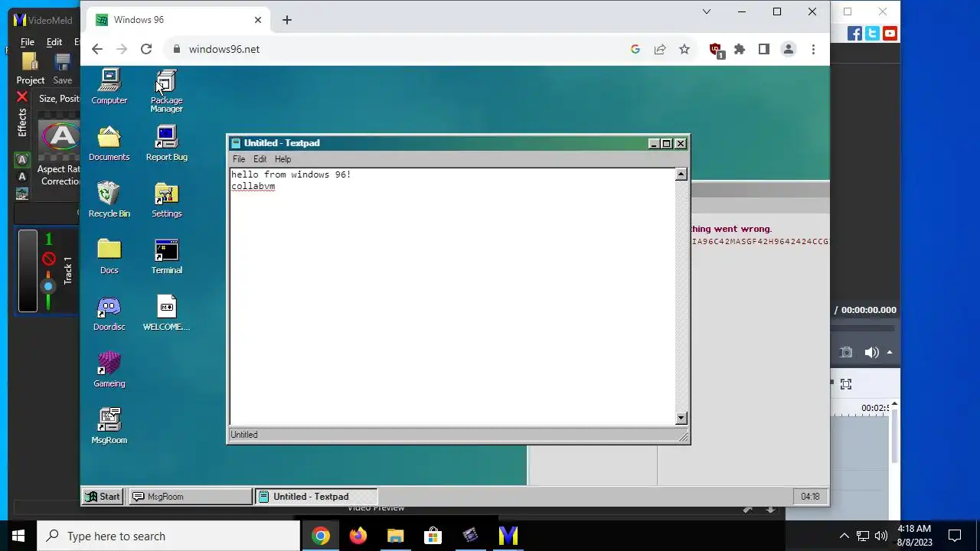Open VideoMeld YouTube link icon
Screen dimensions: 980x551
click(890, 34)
